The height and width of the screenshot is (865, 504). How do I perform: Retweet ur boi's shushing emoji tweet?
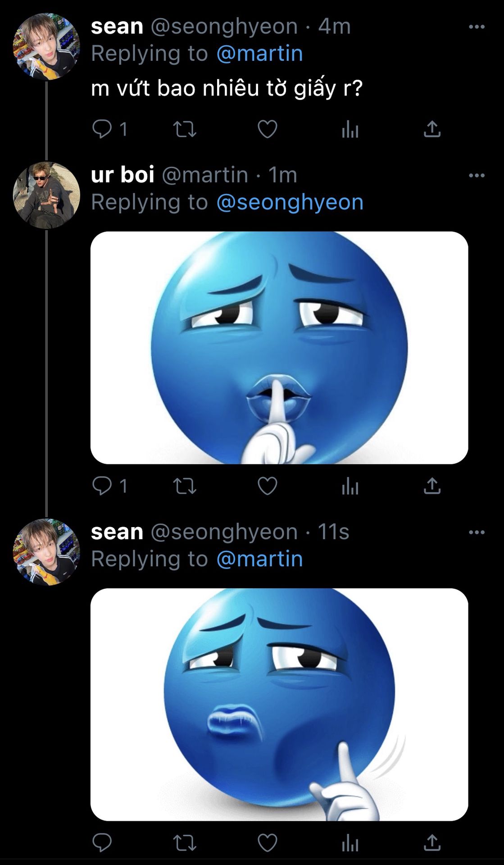coord(185,486)
